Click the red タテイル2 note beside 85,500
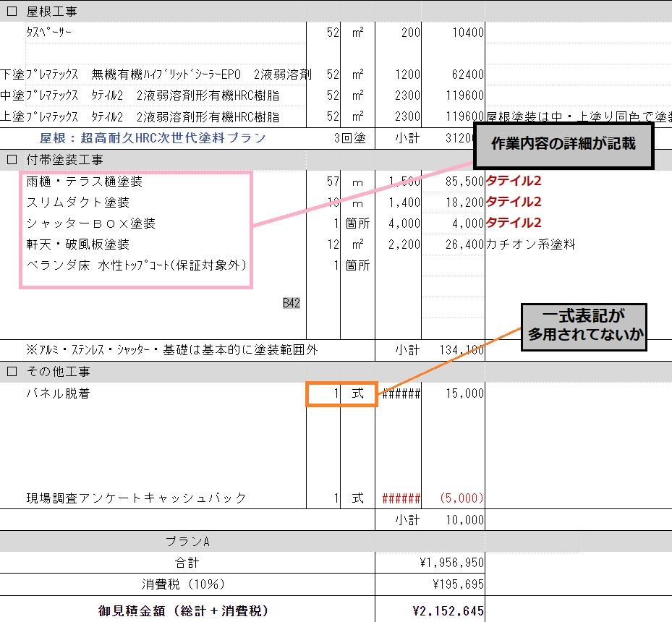 514,180
